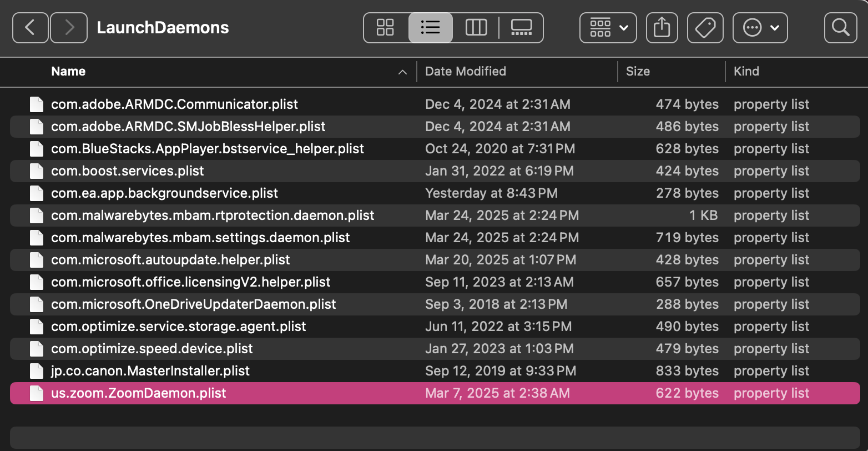Open the More actions dropdown

click(x=760, y=27)
